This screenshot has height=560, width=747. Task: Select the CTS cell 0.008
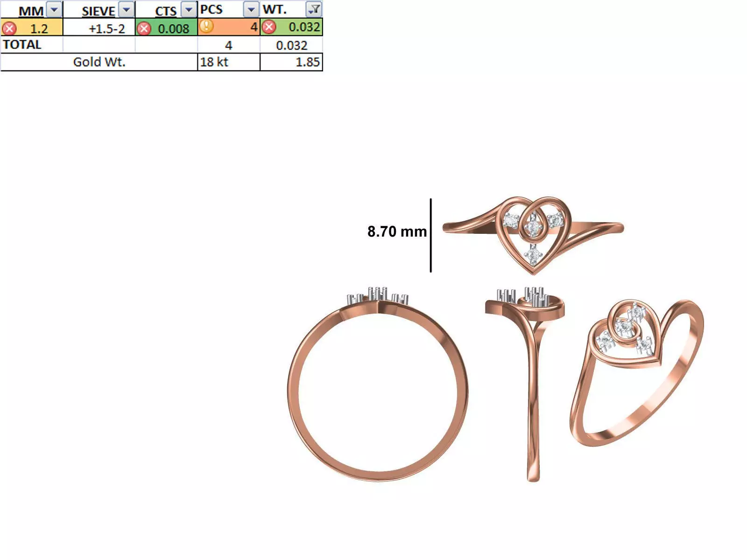coord(166,28)
